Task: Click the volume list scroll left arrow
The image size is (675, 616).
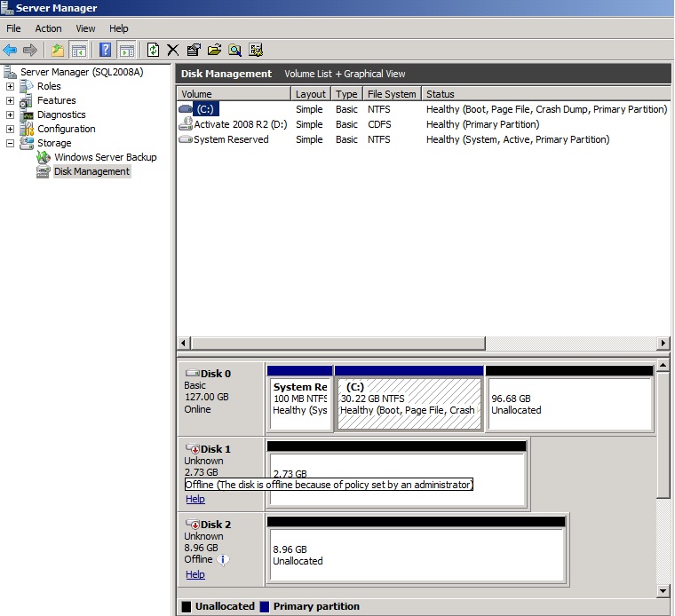Action: tap(183, 344)
